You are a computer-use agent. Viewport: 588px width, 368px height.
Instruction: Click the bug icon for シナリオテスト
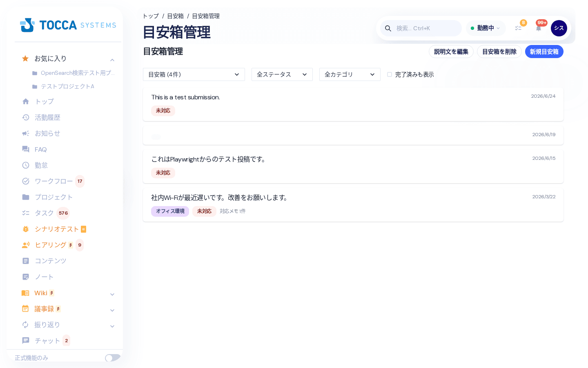click(26, 229)
